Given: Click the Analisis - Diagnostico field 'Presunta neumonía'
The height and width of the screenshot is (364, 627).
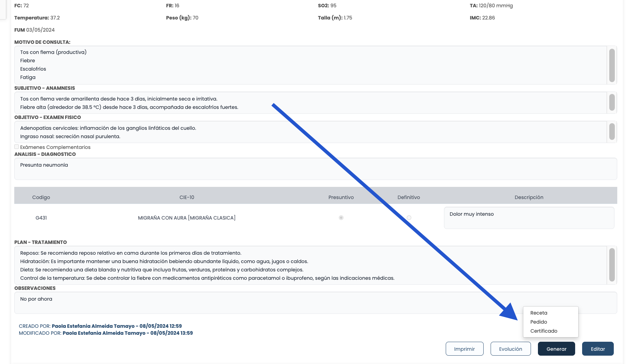Looking at the screenshot, I should click(x=316, y=169).
